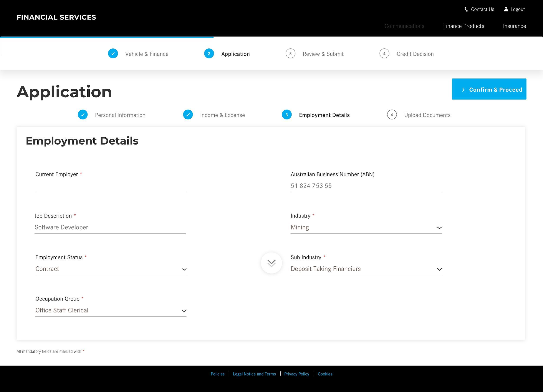The height and width of the screenshot is (392, 543).
Task: Click the Vehicle & Finance checkmark circle
Action: [x=113, y=54]
